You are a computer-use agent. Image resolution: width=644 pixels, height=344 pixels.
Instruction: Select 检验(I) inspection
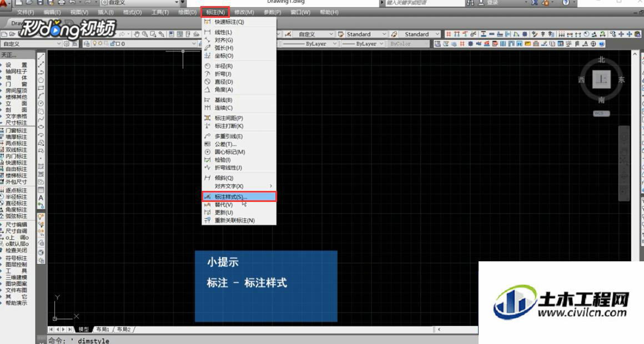pos(239,160)
